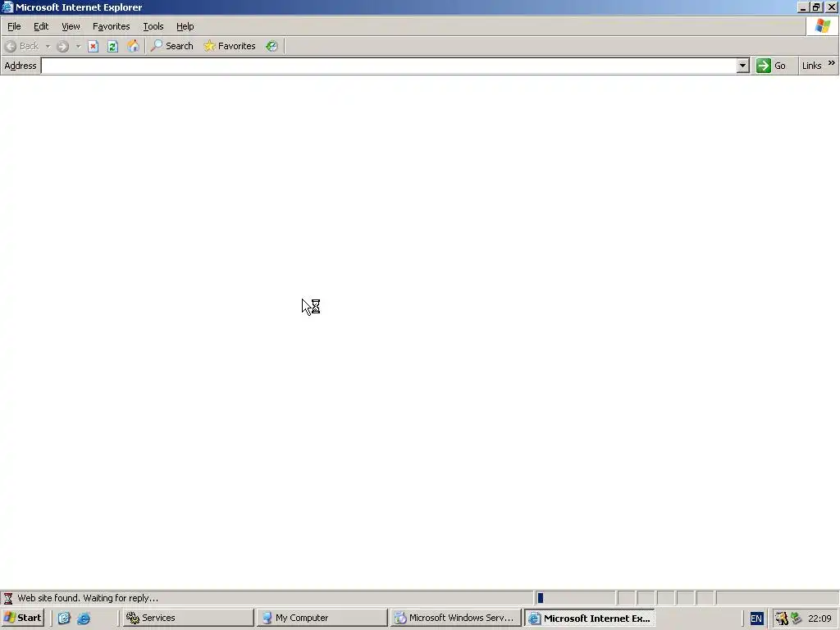
Task: Click inside the Address input field
Action: 389,66
